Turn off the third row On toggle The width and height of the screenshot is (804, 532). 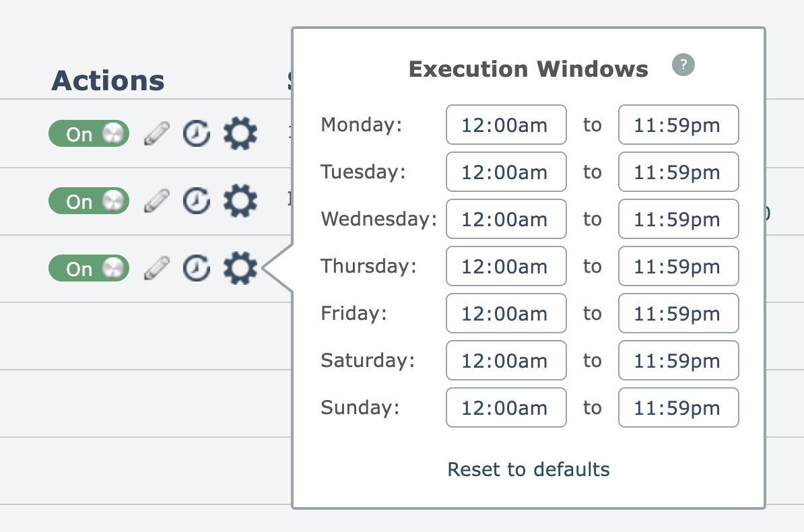point(88,268)
